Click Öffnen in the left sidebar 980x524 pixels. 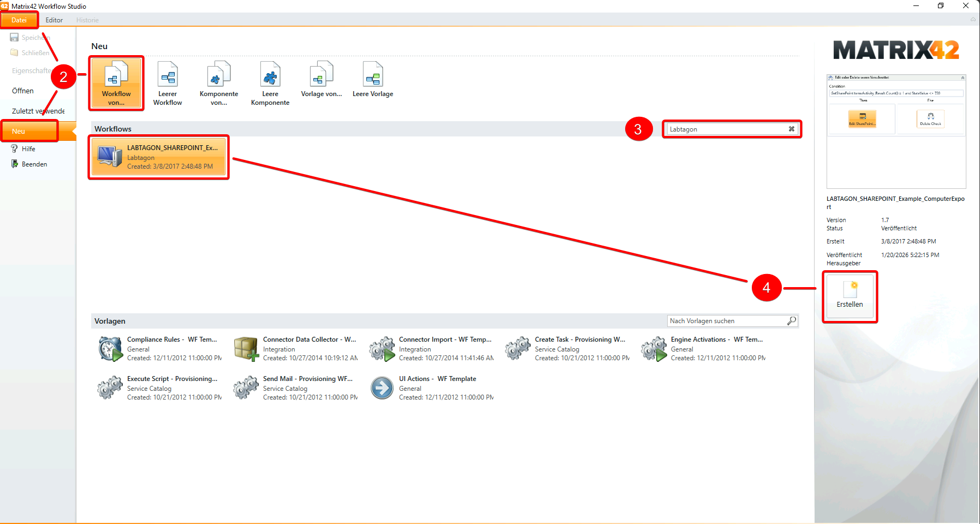pos(23,91)
